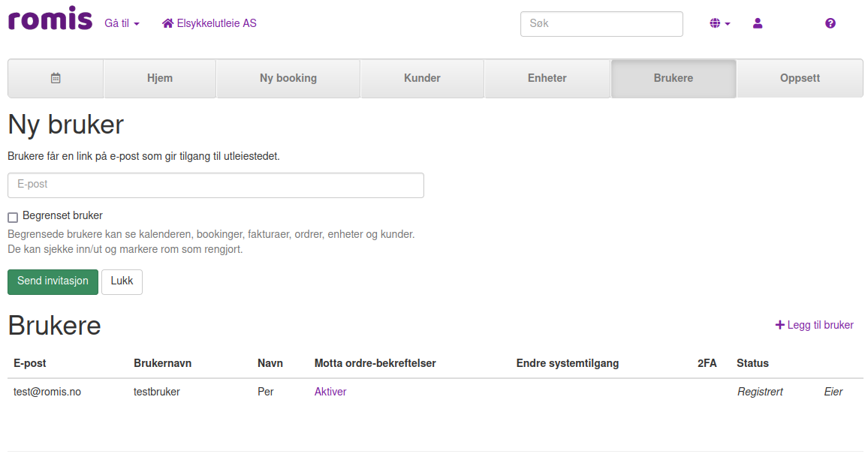This screenshot has width=868, height=466.
Task: Switch to the Hjem tab
Action: coord(159,78)
